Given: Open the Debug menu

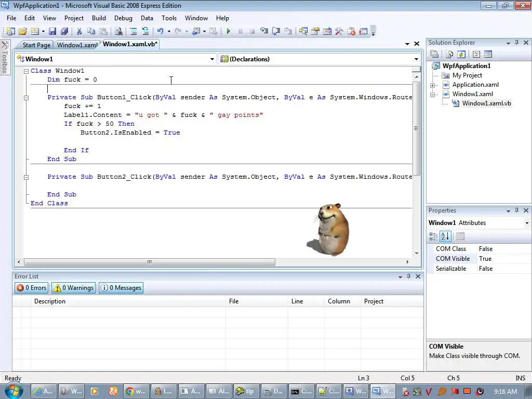Looking at the screenshot, I should pyautogui.click(x=123, y=18).
